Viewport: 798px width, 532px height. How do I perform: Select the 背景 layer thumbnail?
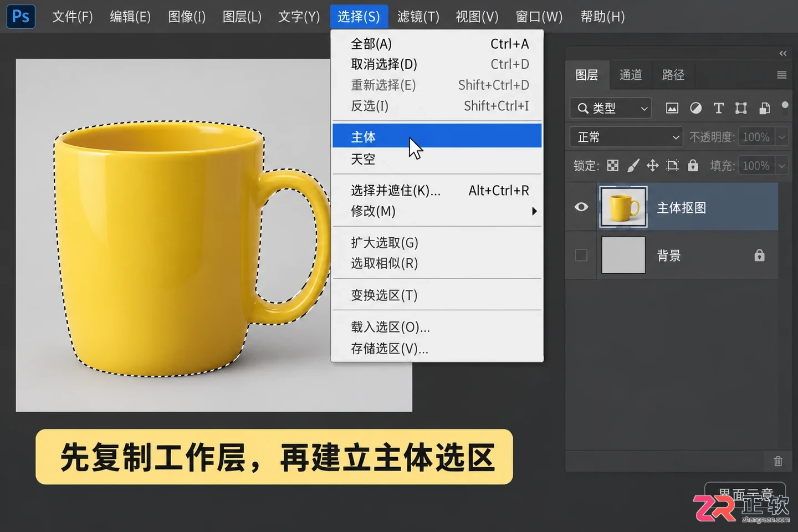tap(623, 255)
